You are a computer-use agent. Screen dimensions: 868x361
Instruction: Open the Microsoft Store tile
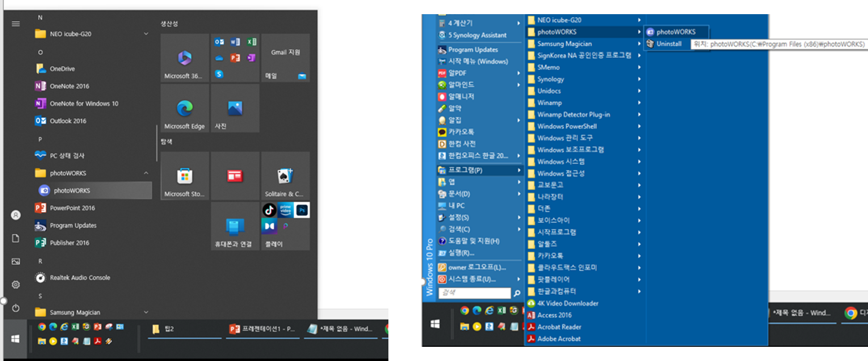[185, 176]
